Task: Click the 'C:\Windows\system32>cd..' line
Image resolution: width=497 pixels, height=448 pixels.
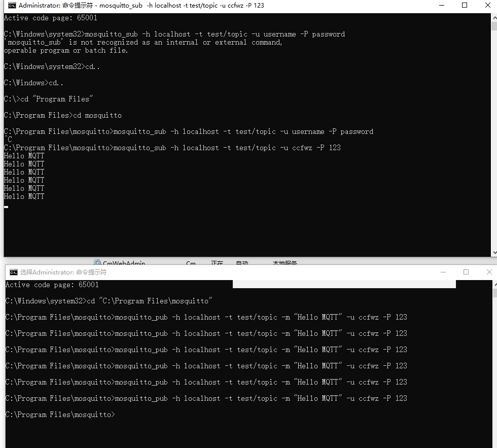Action: click(52, 67)
